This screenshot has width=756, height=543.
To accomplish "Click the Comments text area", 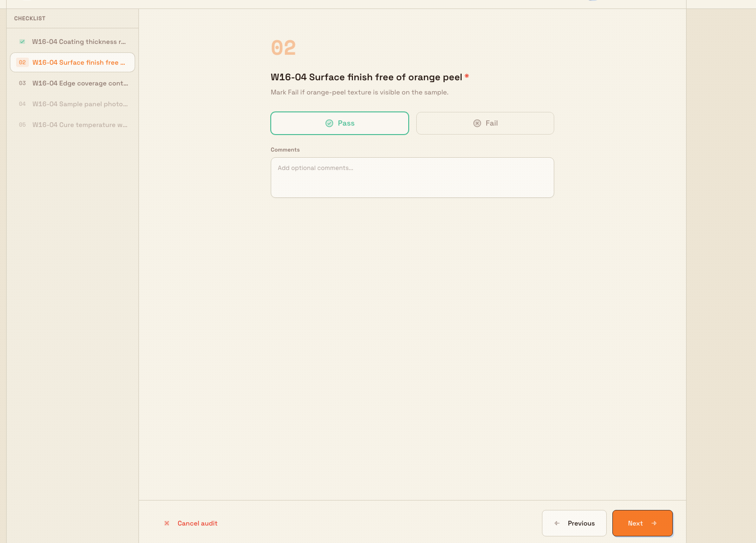I will tap(412, 178).
